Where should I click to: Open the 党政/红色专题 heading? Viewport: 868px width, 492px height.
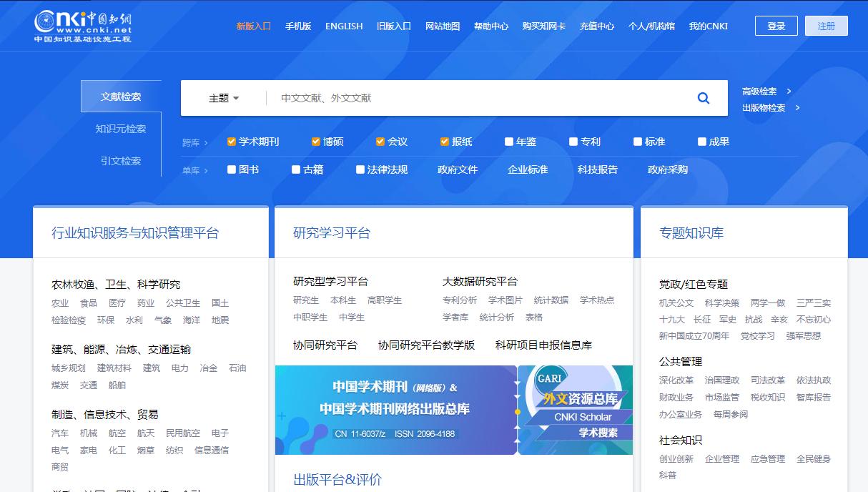pos(694,284)
